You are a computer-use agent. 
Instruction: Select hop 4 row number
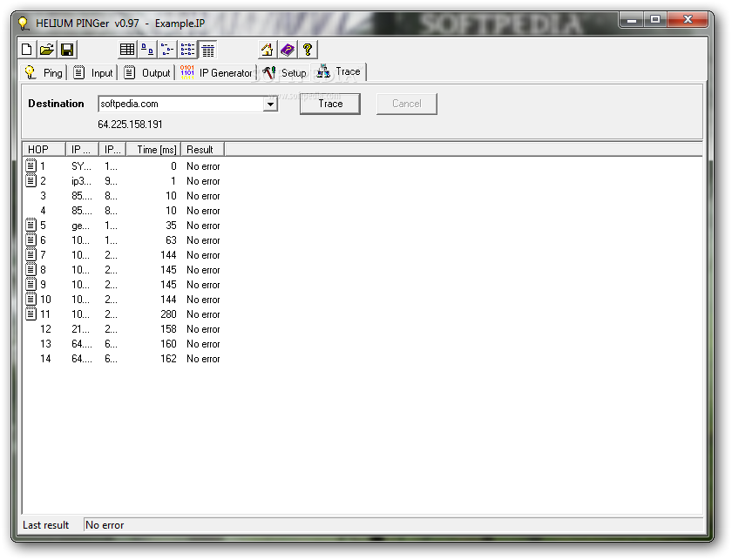(43, 211)
